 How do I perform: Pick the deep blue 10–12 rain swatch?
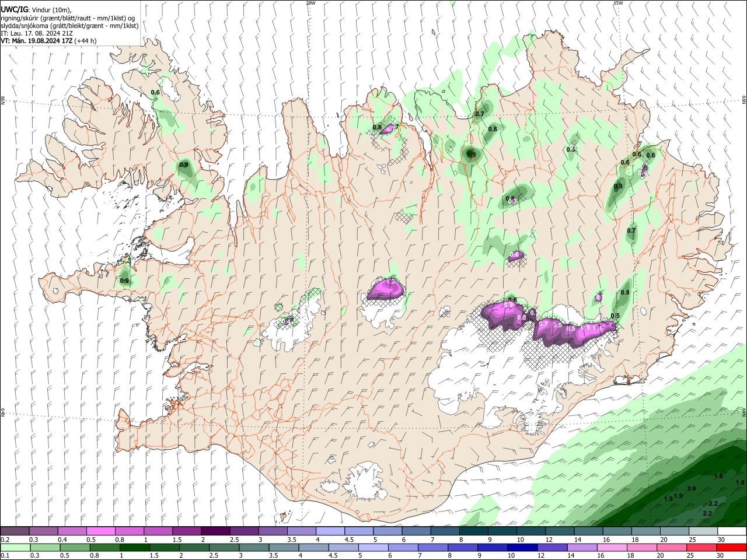[522, 548]
